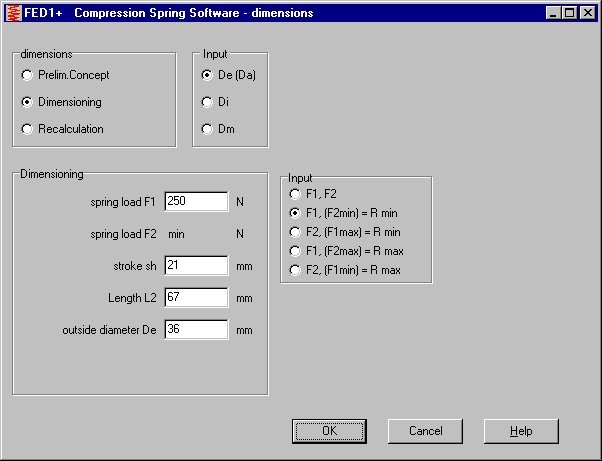Open Help for this dialog
The height and width of the screenshot is (461, 602).
click(521, 431)
